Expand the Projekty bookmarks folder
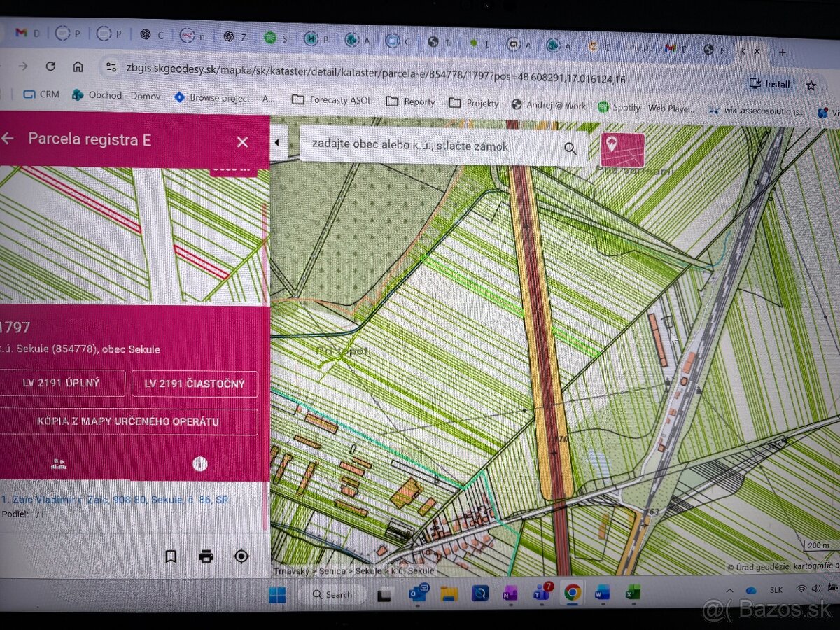The width and height of the screenshot is (840, 630). 475,103
